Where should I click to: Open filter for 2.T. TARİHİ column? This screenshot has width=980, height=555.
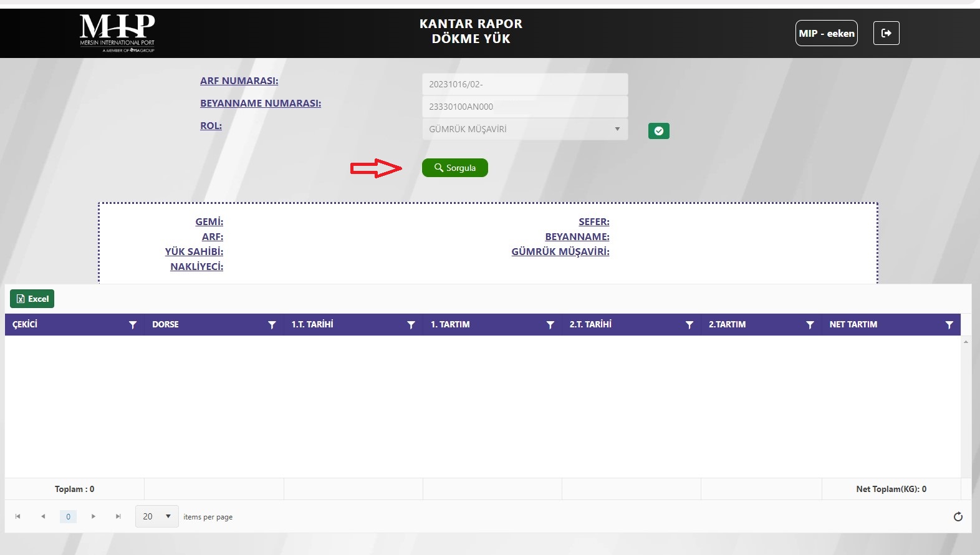click(x=689, y=325)
